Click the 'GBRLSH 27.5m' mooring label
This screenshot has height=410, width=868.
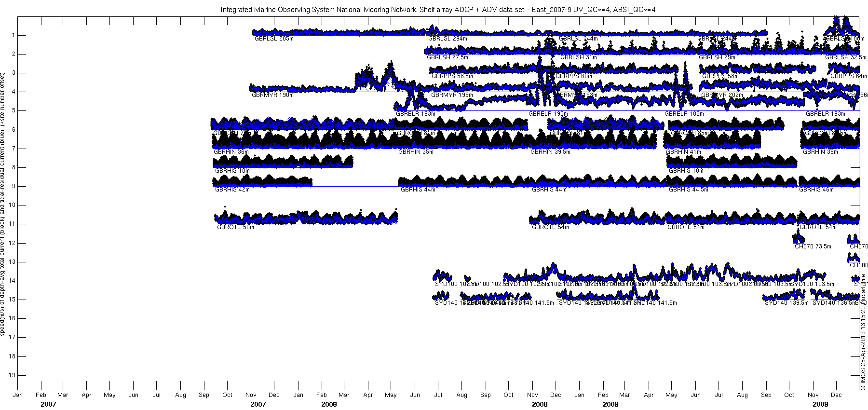[448, 57]
